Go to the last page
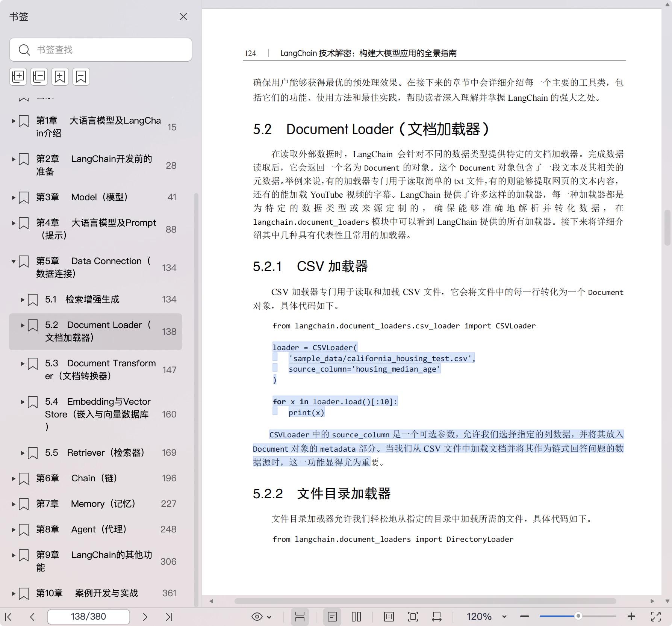The height and width of the screenshot is (626, 672). tap(169, 617)
